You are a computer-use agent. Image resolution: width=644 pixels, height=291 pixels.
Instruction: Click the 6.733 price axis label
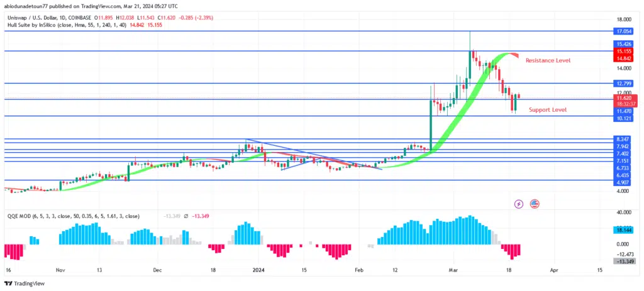click(x=625, y=168)
